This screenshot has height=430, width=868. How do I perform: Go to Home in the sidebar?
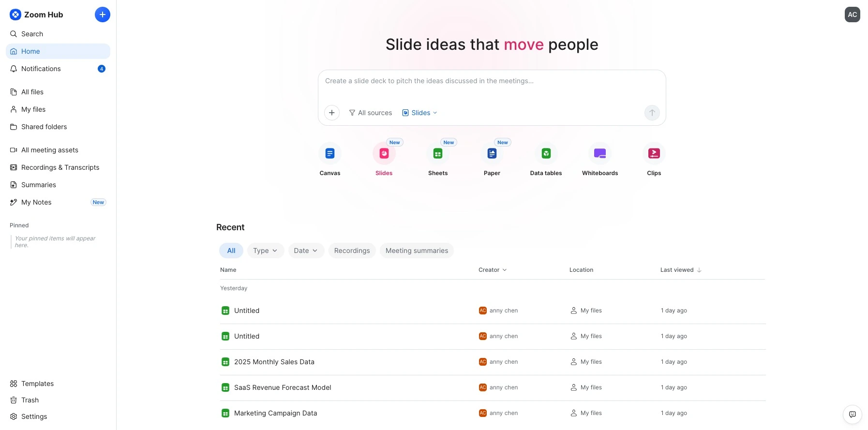[58, 51]
